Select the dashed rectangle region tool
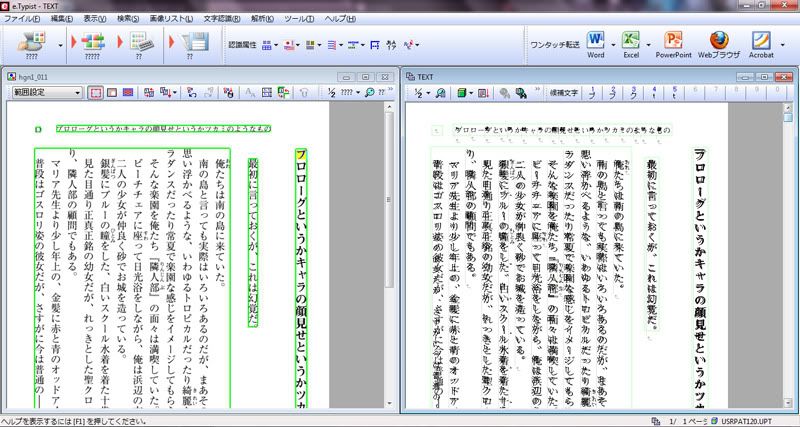 click(x=96, y=92)
